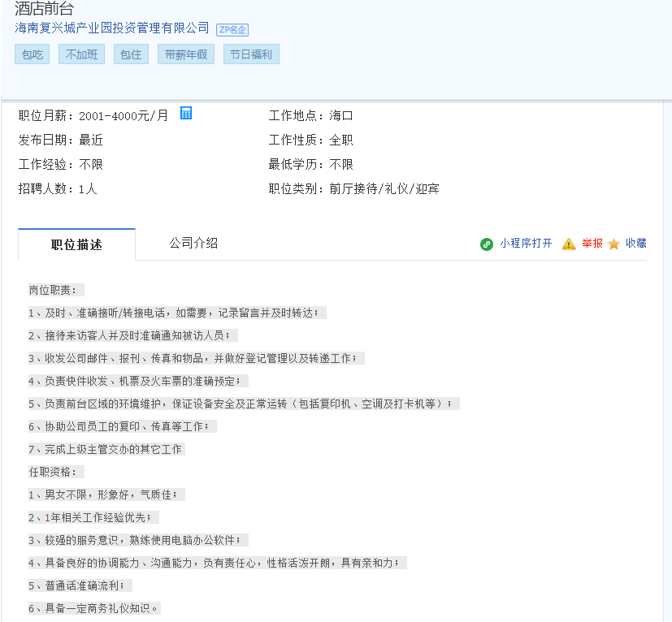
Task: Choose the 带薪年假 benefit tag
Action: click(x=185, y=54)
